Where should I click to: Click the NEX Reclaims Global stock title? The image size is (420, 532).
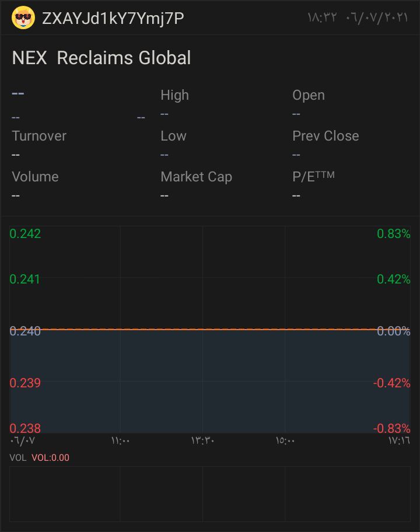point(101,58)
